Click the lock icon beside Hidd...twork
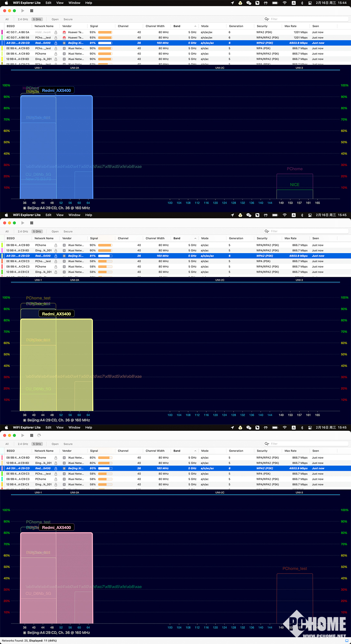This screenshot has height=644, width=351. tap(56, 32)
